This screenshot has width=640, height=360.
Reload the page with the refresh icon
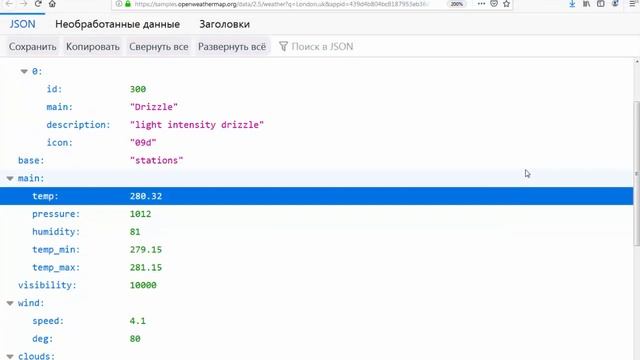tap(38, 4)
